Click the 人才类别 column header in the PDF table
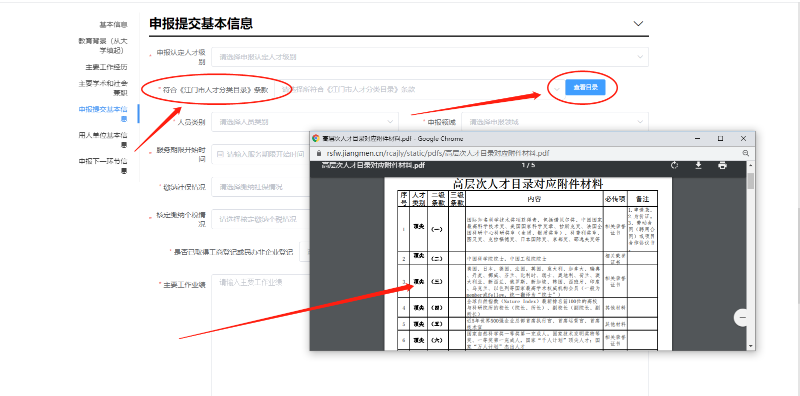The height and width of the screenshot is (396, 800). point(419,199)
